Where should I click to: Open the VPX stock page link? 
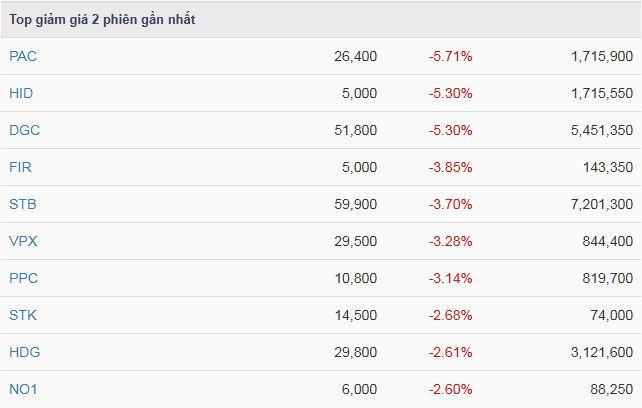coord(23,241)
